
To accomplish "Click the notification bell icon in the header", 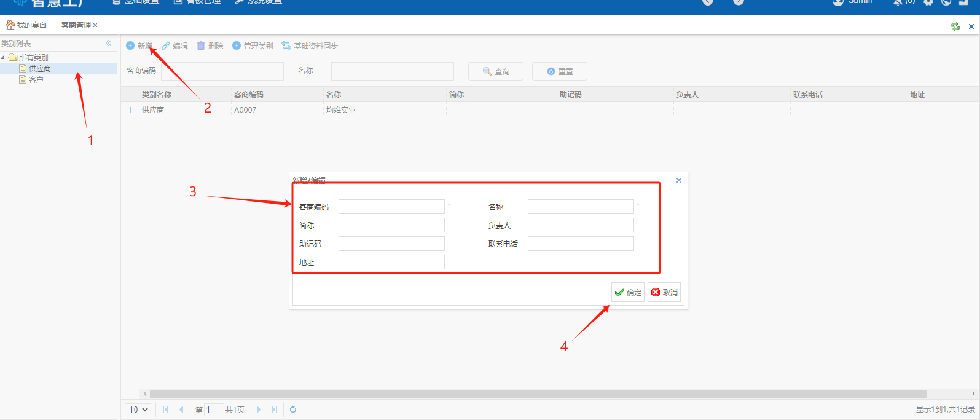I will point(898,2).
